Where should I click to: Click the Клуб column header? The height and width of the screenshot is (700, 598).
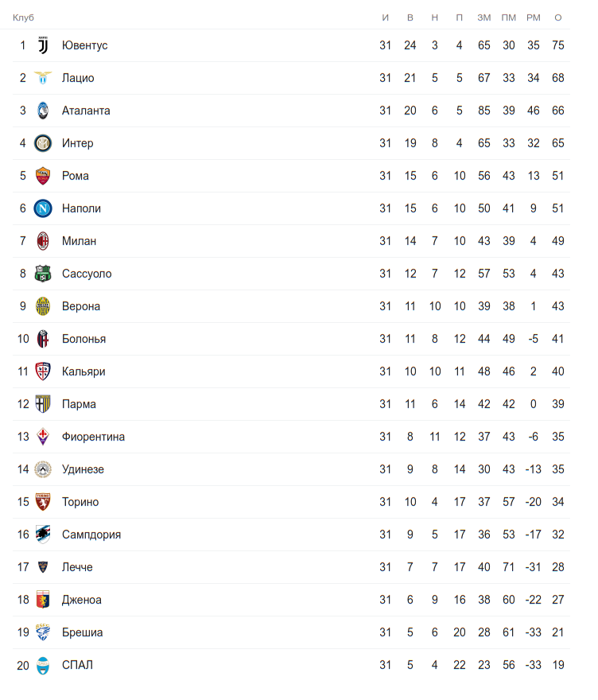23,17
